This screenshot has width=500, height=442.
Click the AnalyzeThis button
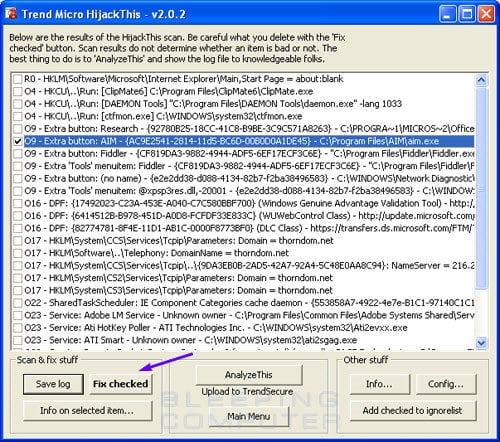249,375
